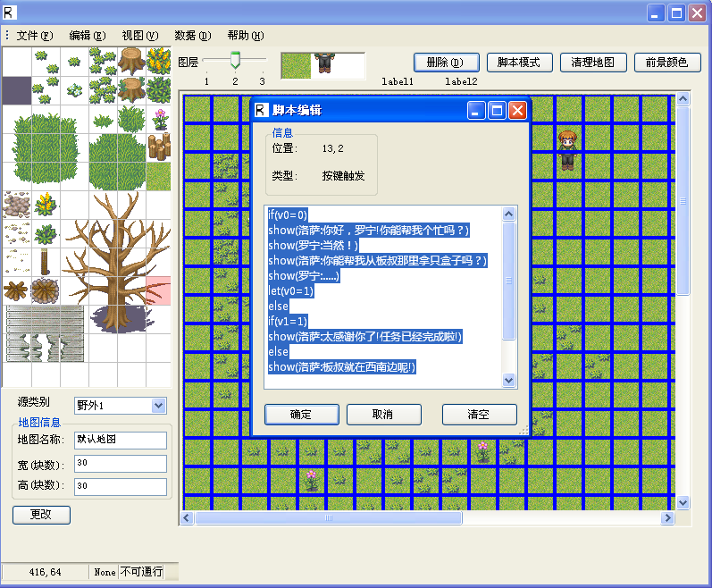Click the script line if(v1=1)
Viewport: 712px width, 588px height.
[x=288, y=322]
